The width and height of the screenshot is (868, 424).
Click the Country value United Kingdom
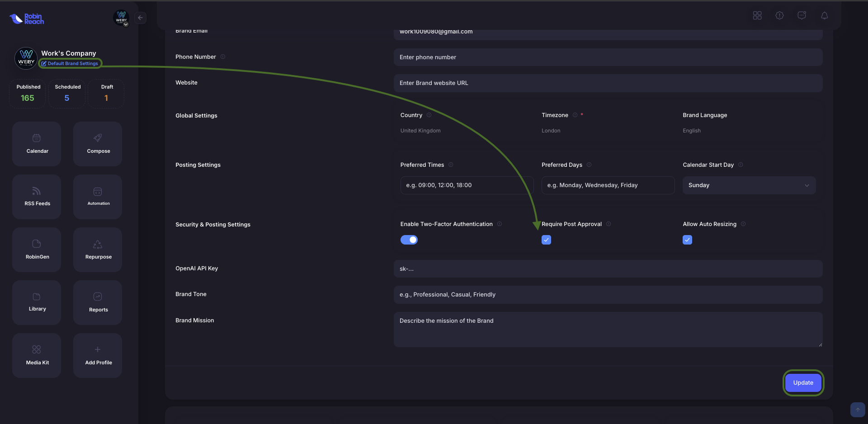[420, 131]
